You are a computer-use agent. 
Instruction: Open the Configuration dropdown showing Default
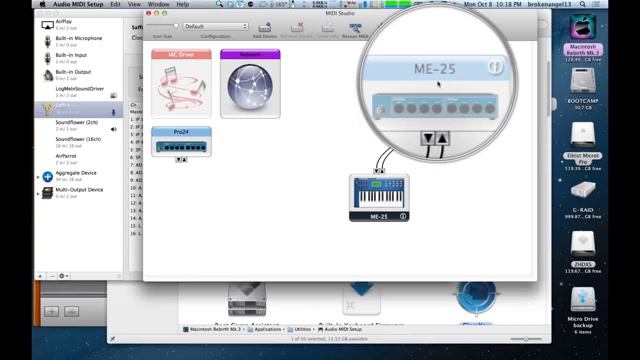click(x=216, y=26)
